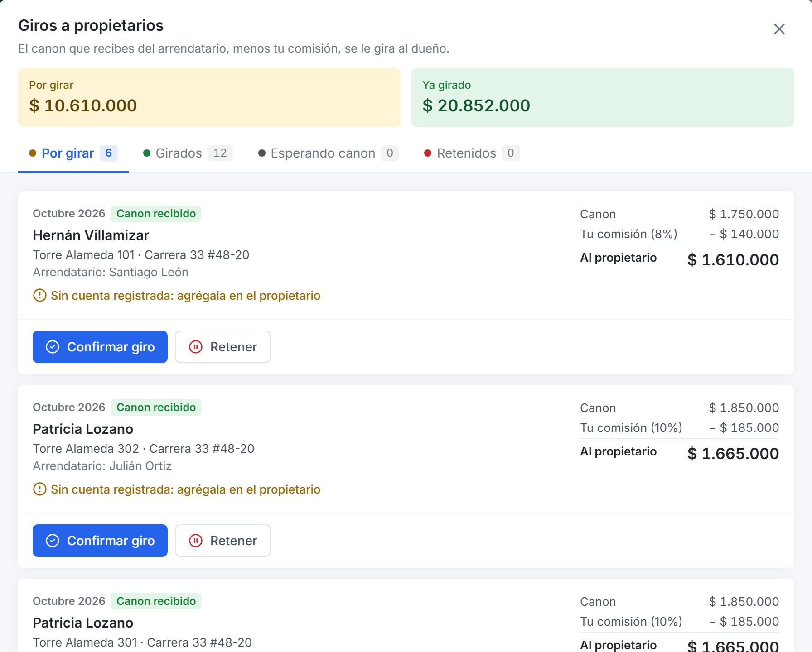Click the Por girar $ 10.610.000 summary card
This screenshot has height=652, width=812.
coord(209,97)
